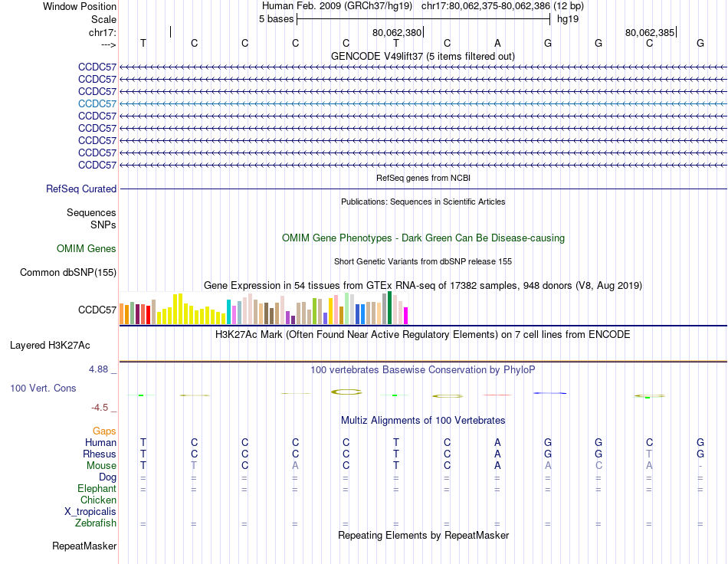The height and width of the screenshot is (564, 728).
Task: Click 'Repeating Elements by RepeatMasker' title
Action: click(x=424, y=535)
